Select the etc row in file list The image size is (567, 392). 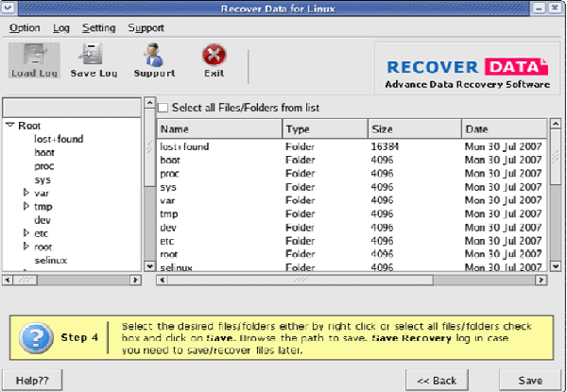coord(352,241)
